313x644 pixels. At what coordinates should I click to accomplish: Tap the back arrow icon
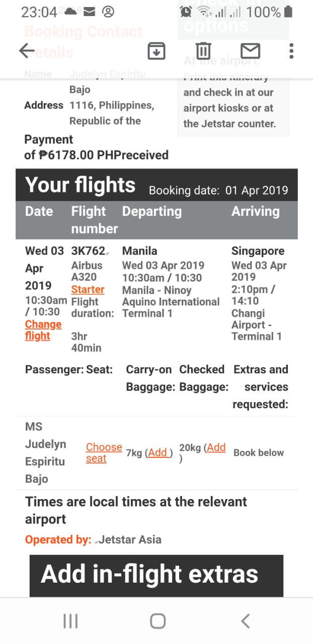coord(26,51)
